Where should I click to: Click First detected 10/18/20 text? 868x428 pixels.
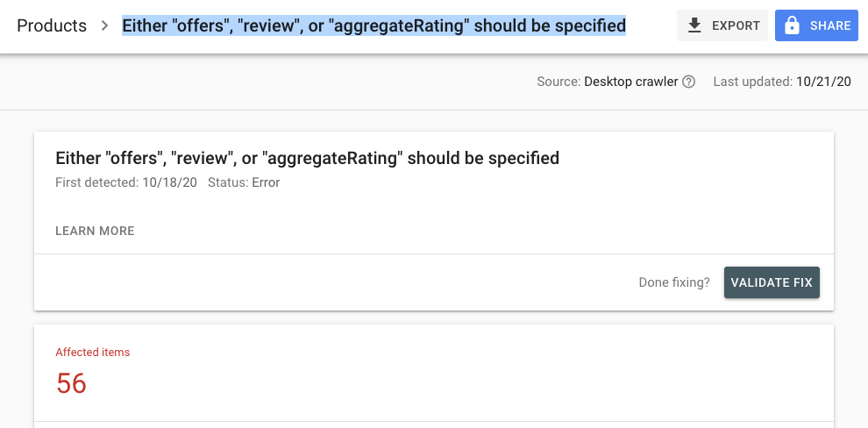[x=126, y=182]
